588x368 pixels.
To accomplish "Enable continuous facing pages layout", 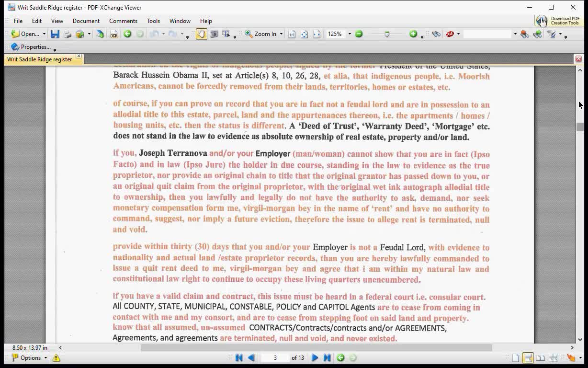I will click(x=553, y=358).
